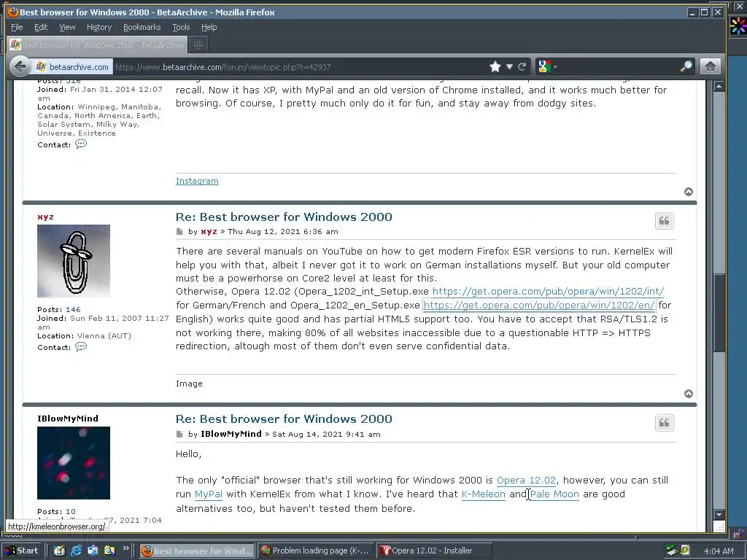Launch Outlook Express from quick launch

(x=93, y=551)
